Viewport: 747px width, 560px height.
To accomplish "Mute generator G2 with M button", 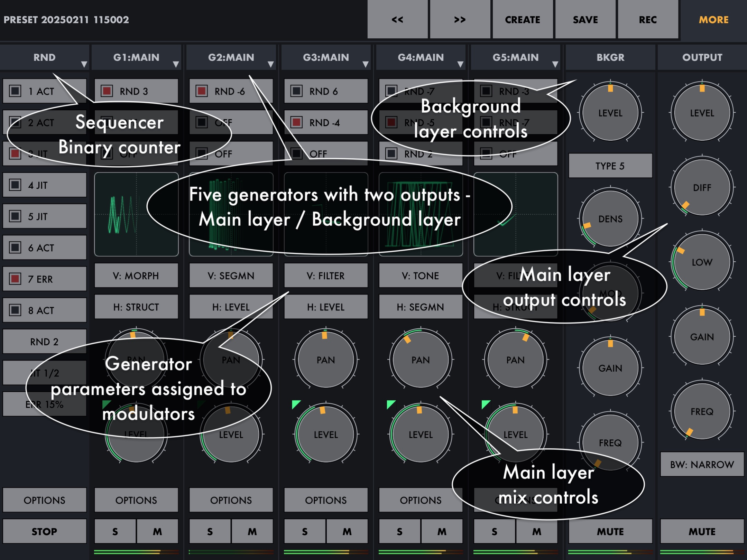I will [x=252, y=531].
